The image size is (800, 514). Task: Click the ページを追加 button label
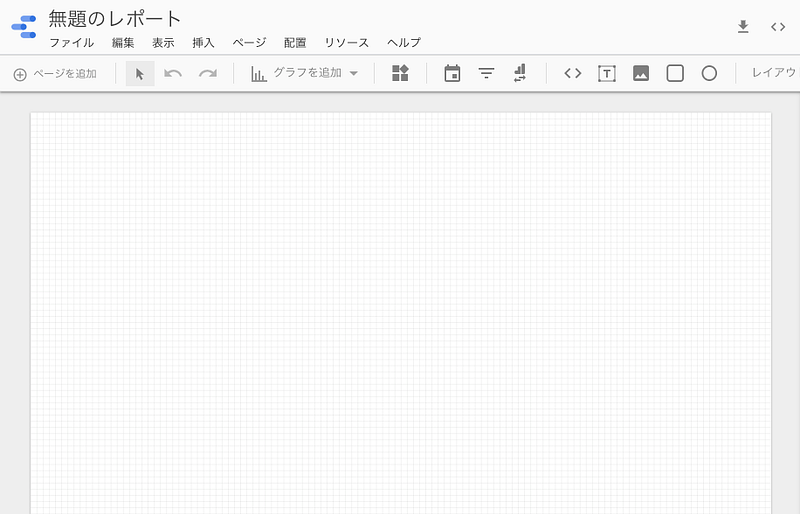point(65,74)
